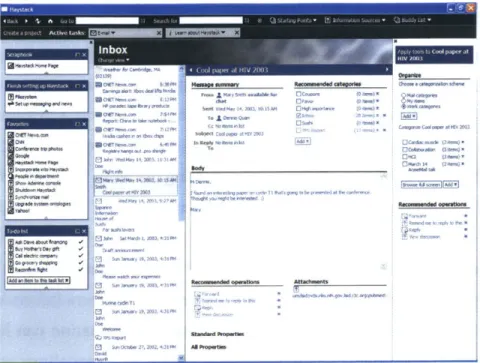This screenshot has height=363, width=480.
Task: Check the Collaboration category
Action: tap(405, 150)
